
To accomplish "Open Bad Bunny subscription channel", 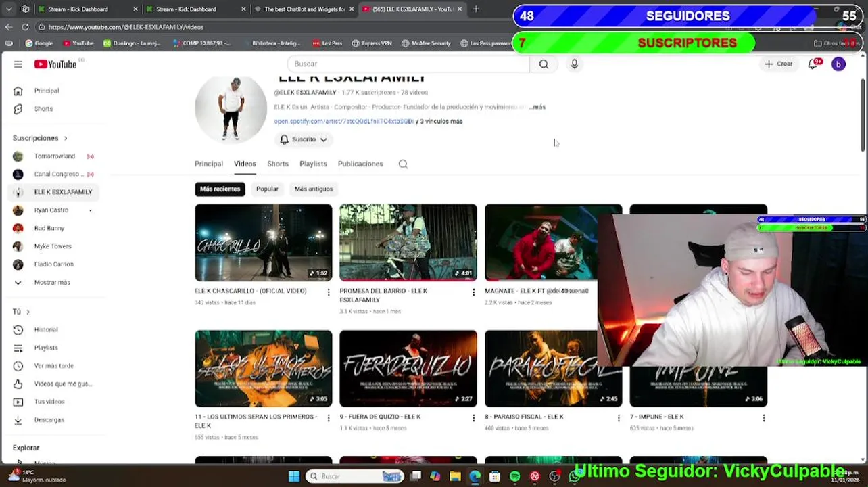I will (x=49, y=228).
